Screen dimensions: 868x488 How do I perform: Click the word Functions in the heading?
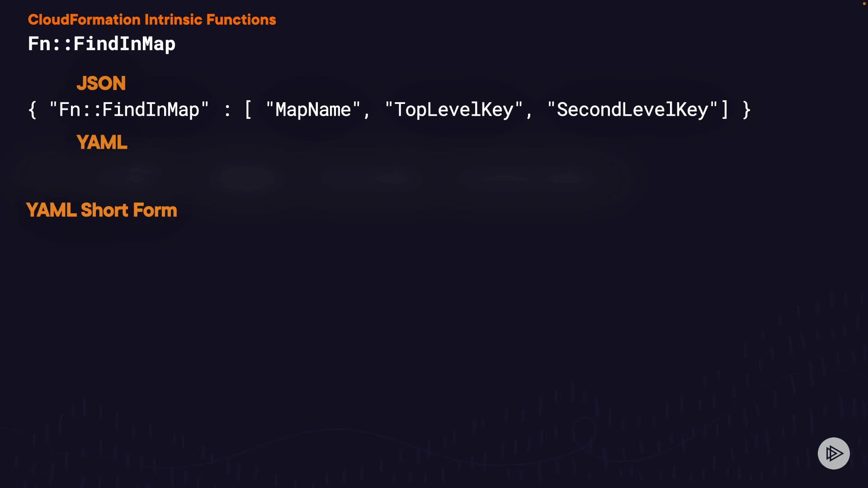[241, 20]
